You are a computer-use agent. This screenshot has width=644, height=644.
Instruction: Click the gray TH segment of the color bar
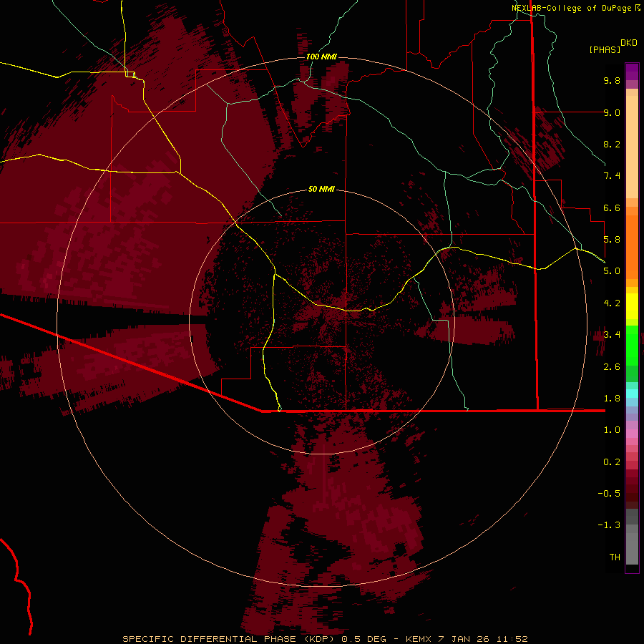[x=632, y=546]
